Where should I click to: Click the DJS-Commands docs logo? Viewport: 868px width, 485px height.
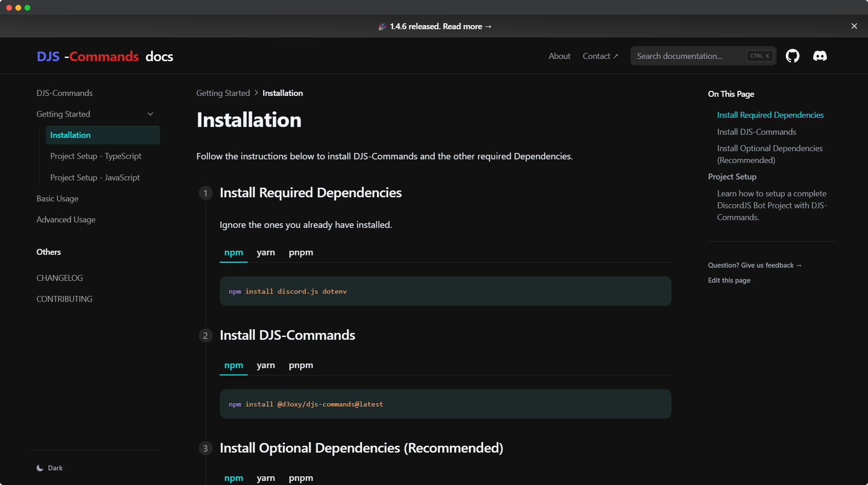(105, 56)
